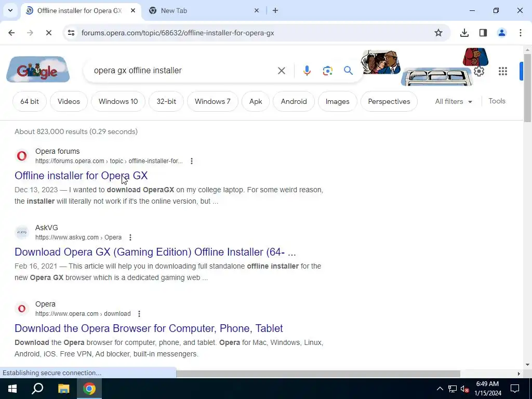Open a new tab with plus button
Viewport: 532px width, 399px height.
tap(275, 10)
